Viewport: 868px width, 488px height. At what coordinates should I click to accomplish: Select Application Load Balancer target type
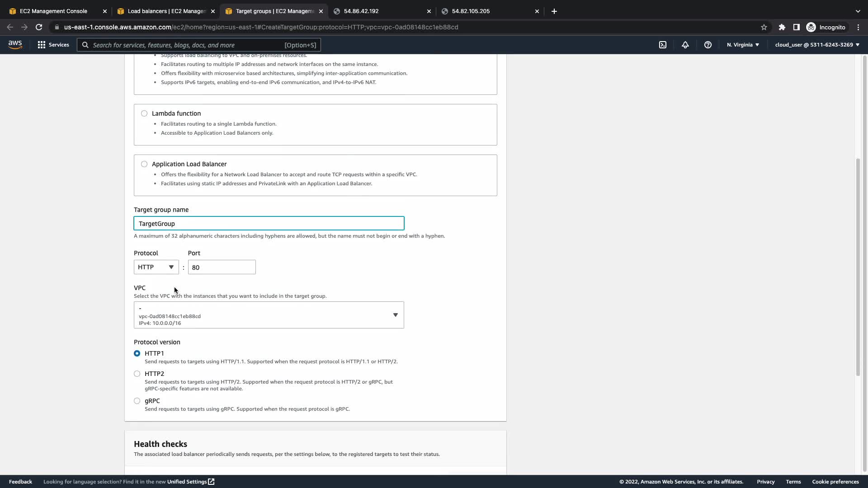click(144, 164)
